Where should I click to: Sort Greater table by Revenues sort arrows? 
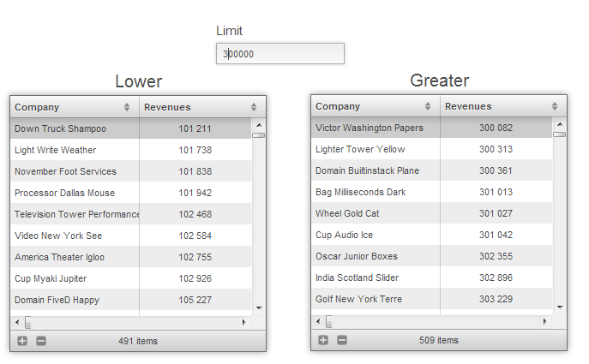point(555,106)
